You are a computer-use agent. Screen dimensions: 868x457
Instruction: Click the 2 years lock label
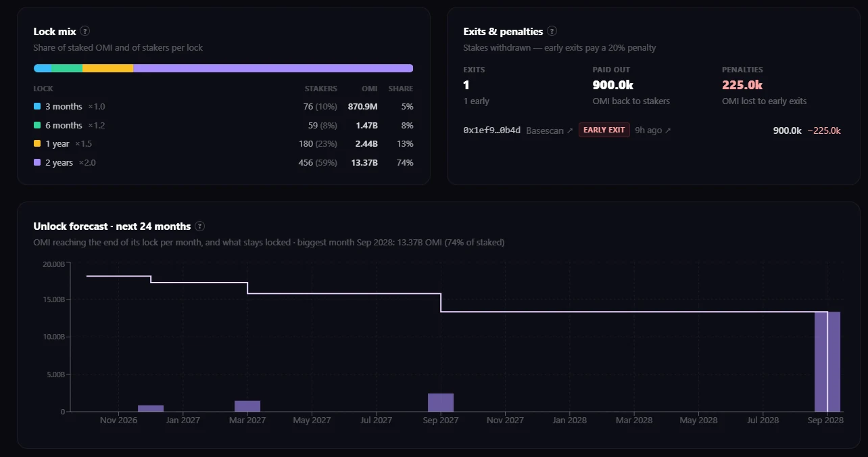point(59,163)
